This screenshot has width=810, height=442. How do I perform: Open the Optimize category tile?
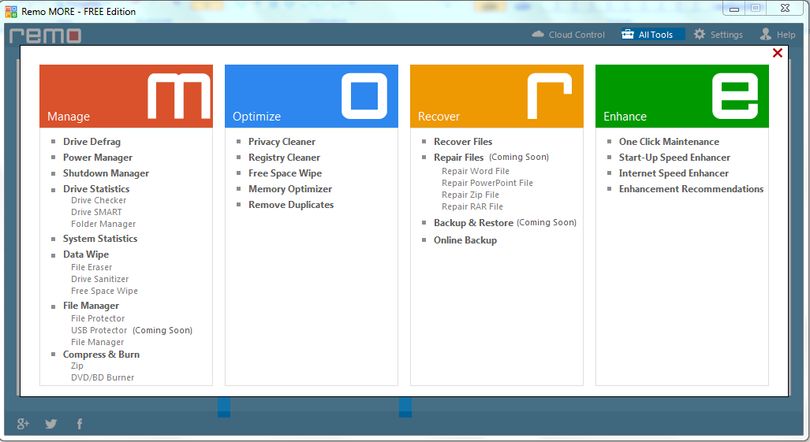[x=311, y=96]
